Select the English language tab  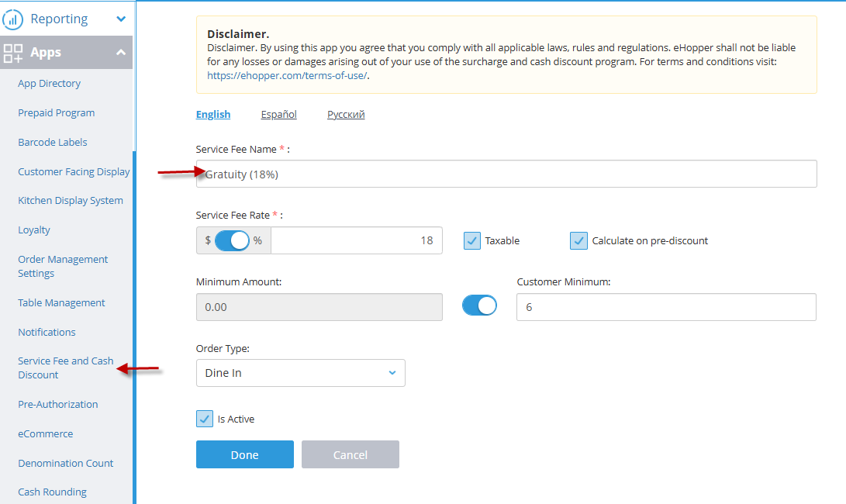click(x=213, y=115)
